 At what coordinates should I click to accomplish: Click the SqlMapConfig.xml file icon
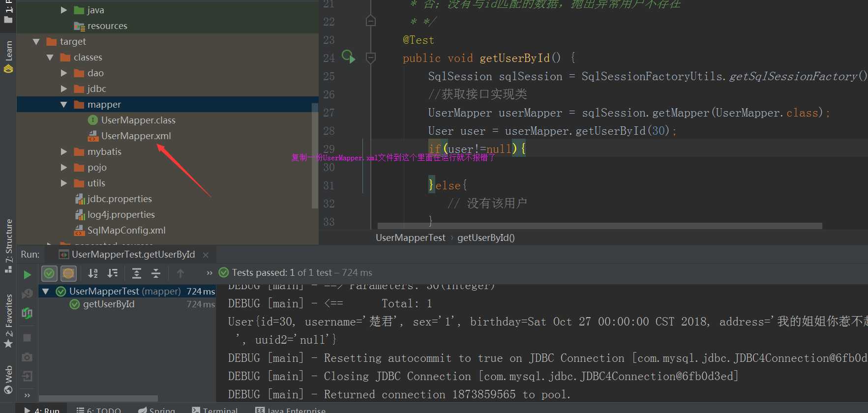click(79, 230)
